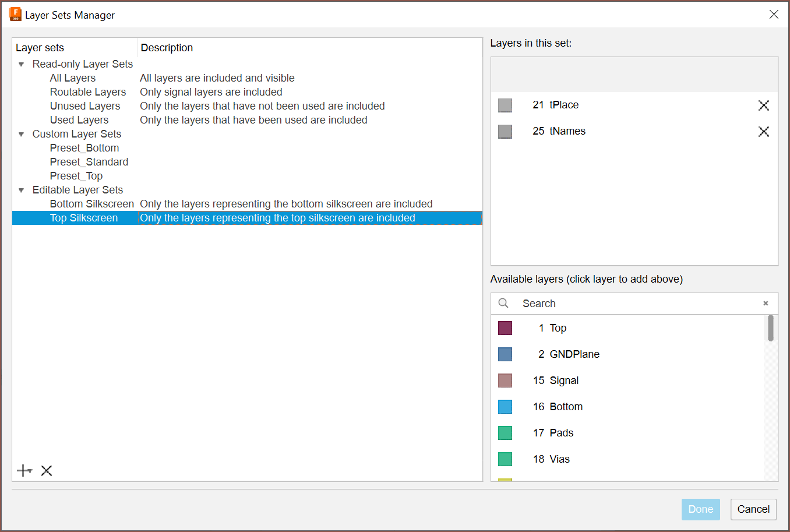This screenshot has width=790, height=532.
Task: Click the Fusion 360 app icon
Action: (x=15, y=15)
